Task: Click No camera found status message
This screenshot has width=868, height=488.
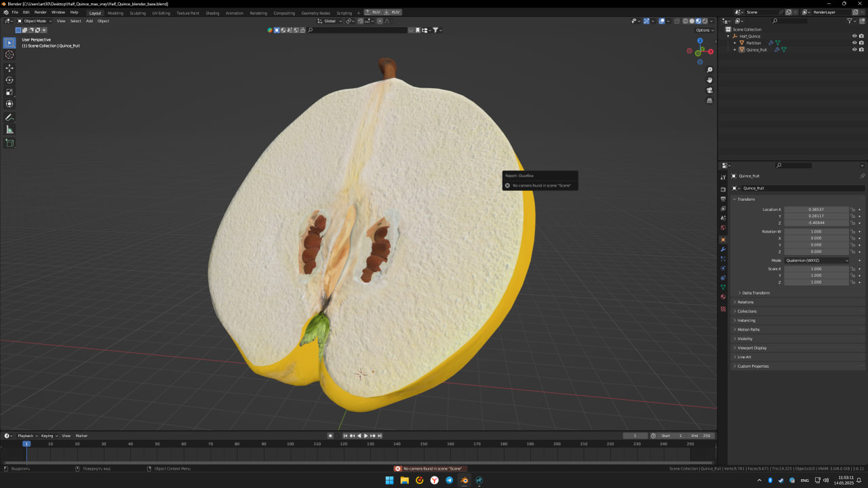Action: (x=429, y=469)
